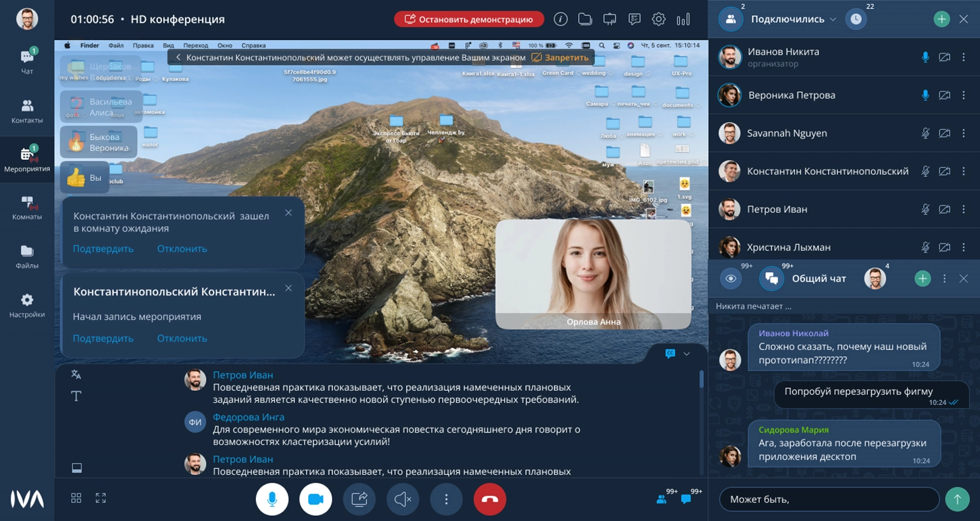
Task: Toggle the camera button in bottom toolbar
Action: click(x=315, y=499)
